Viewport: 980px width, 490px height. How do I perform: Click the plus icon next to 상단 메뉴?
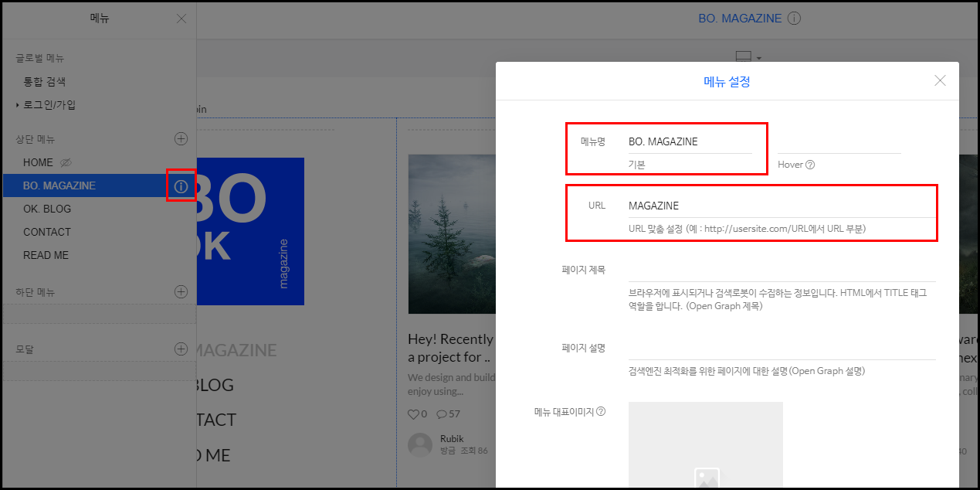click(x=181, y=138)
